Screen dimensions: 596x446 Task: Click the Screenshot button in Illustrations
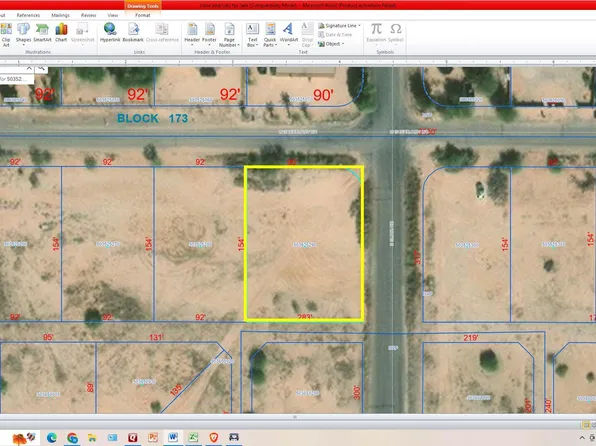coord(82,34)
